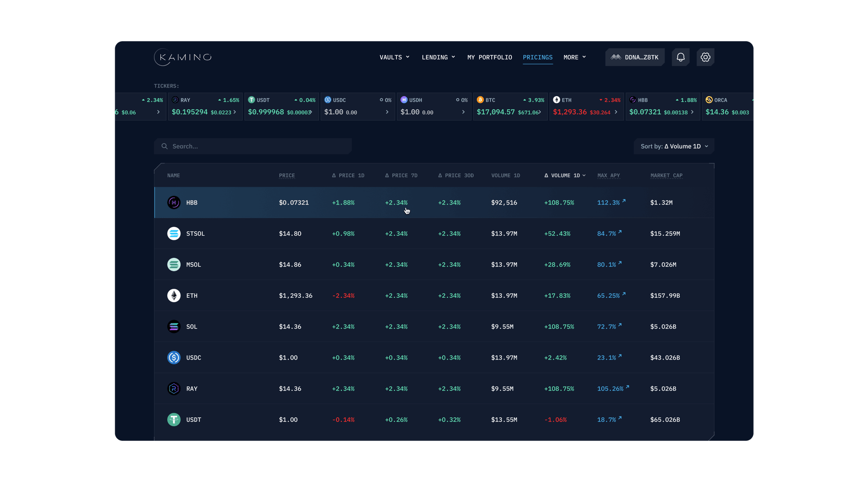
Task: Open the settings gear icon
Action: (x=705, y=57)
